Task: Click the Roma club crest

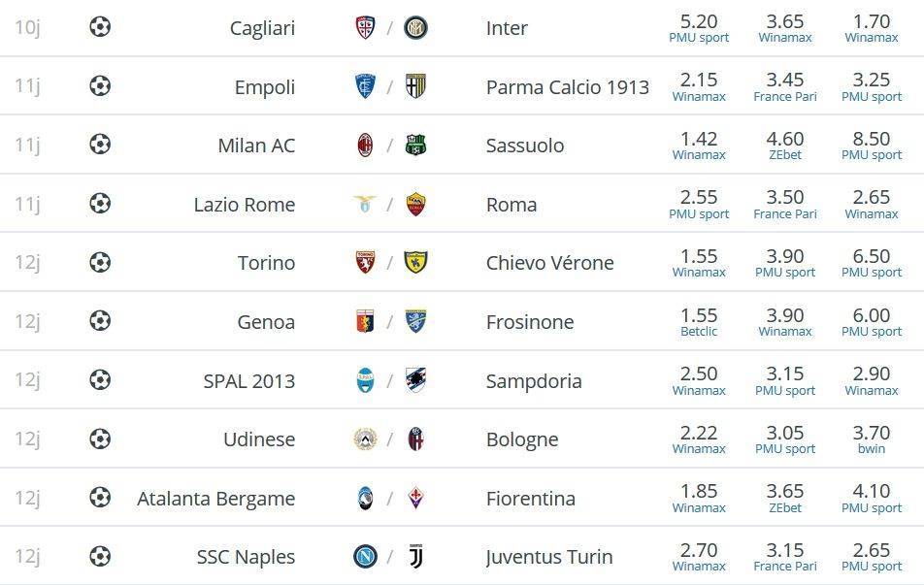Action: pos(415,204)
